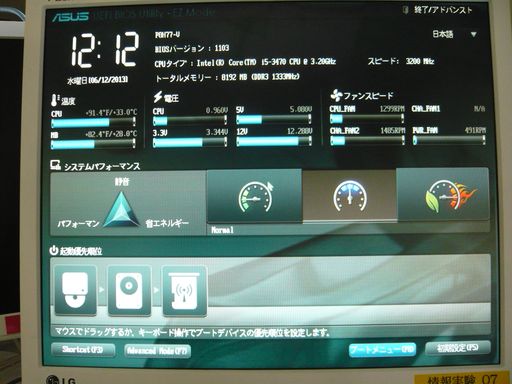The height and width of the screenshot is (384, 512).
Task: Open the 終了/アドバンスト exit menu
Action: click(x=438, y=10)
